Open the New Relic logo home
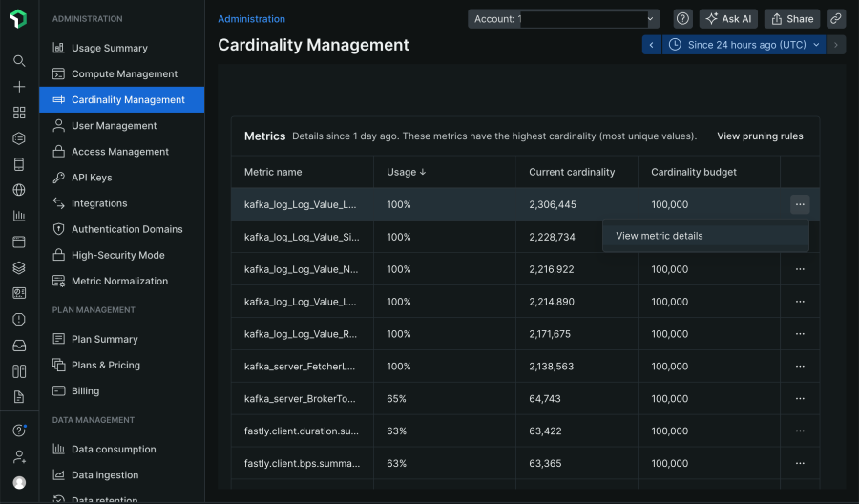This screenshot has height=504, width=859. click(19, 19)
